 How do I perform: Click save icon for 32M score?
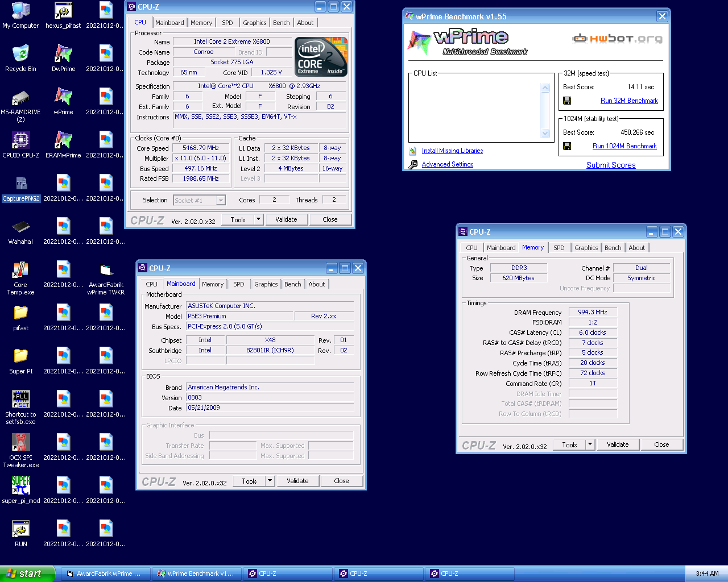567,101
